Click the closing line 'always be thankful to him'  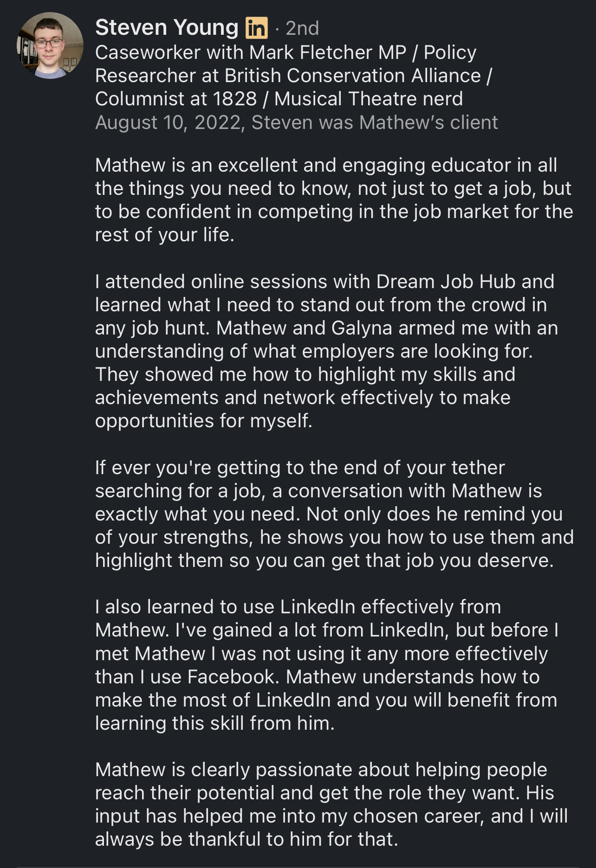[x=246, y=839]
